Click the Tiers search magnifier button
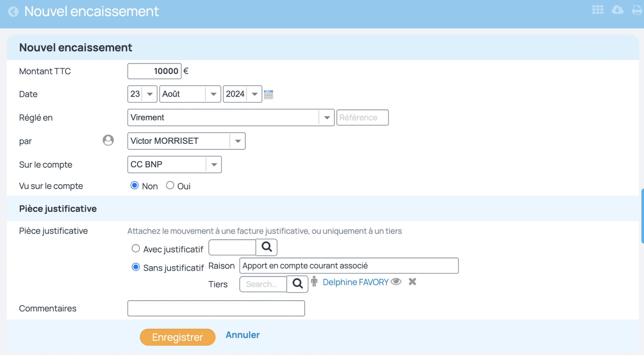The width and height of the screenshot is (644, 355). coord(297,284)
